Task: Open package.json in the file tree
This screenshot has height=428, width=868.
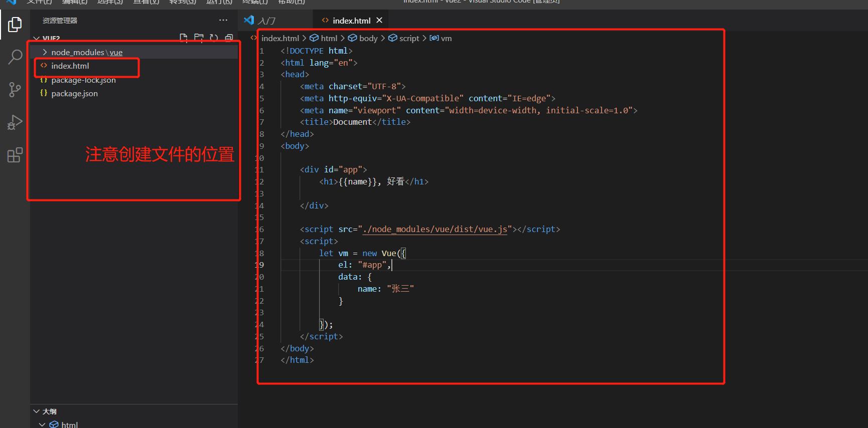Action: (134, 93)
